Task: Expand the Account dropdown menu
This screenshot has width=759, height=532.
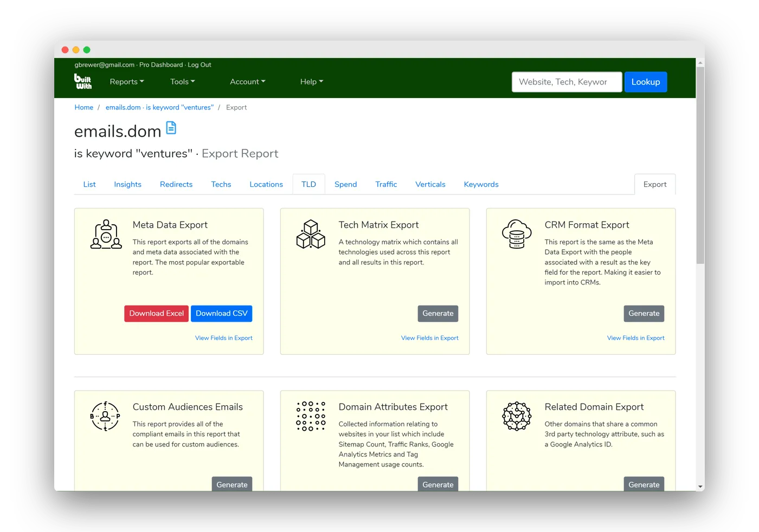Action: 247,82
